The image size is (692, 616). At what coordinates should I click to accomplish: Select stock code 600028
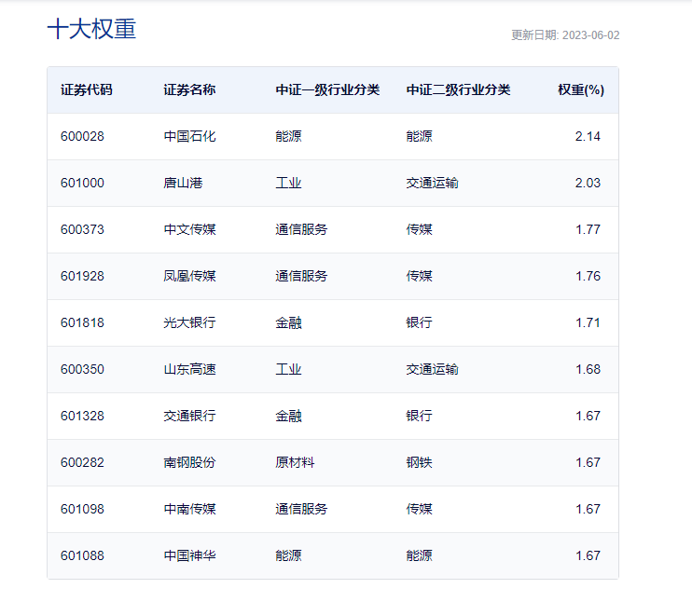tap(82, 136)
